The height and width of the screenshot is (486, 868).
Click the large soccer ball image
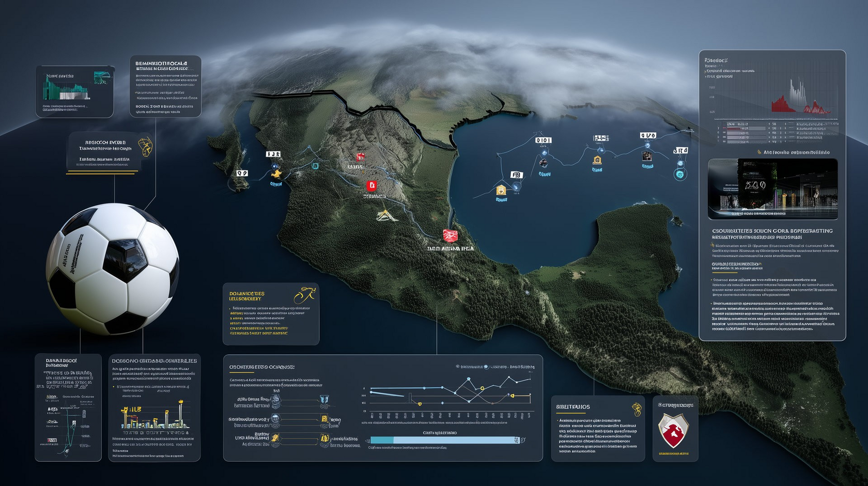[113, 269]
